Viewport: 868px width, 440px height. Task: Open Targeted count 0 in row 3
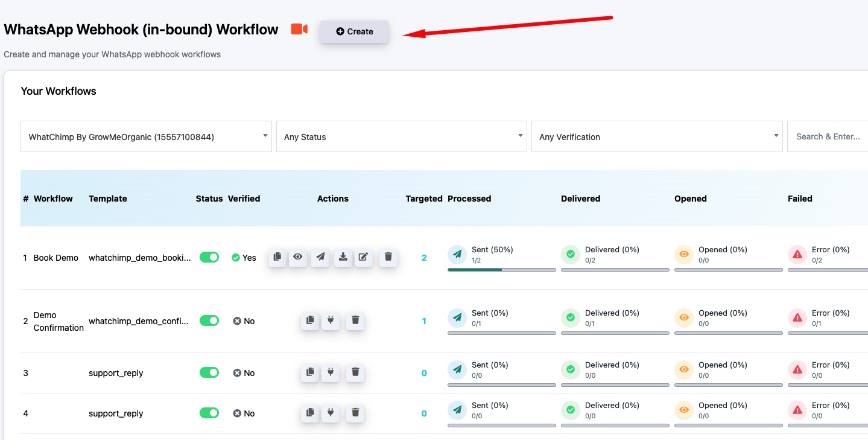pyautogui.click(x=424, y=373)
